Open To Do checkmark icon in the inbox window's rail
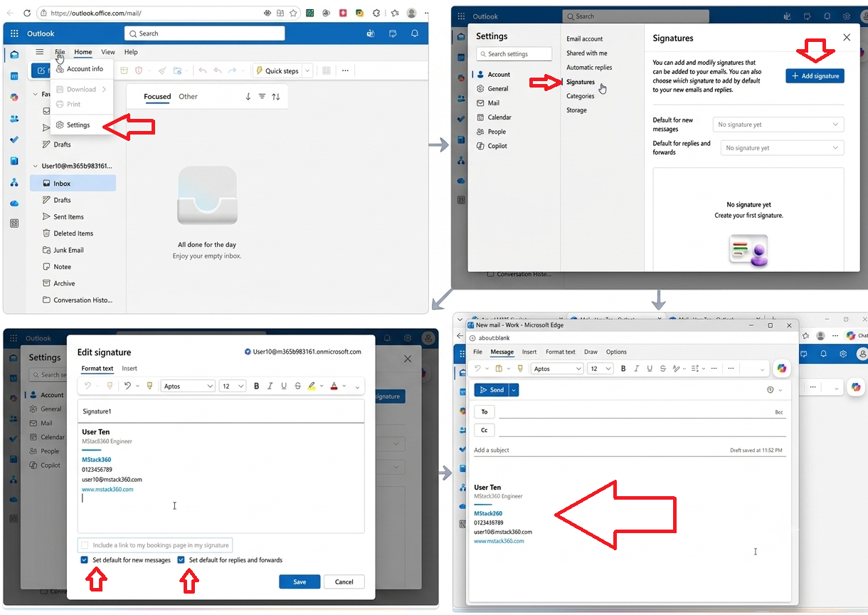The image size is (868, 615). (14, 140)
